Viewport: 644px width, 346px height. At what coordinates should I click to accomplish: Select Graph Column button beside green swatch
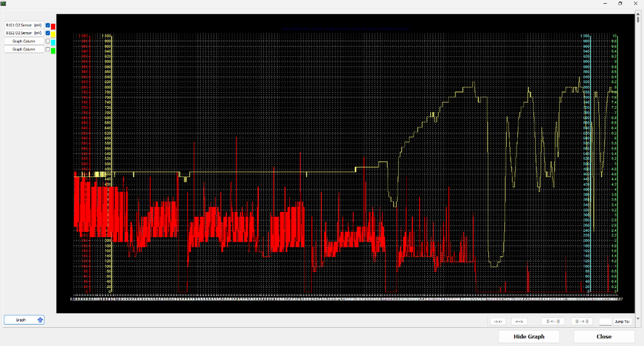24,50
